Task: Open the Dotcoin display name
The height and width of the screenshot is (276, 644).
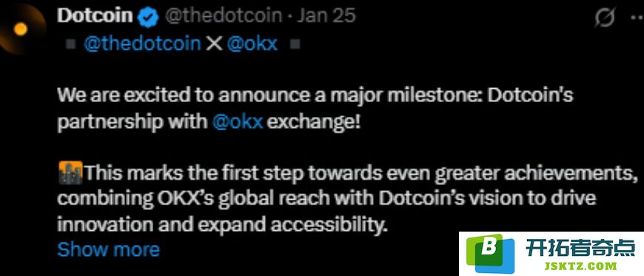Action: [x=95, y=16]
